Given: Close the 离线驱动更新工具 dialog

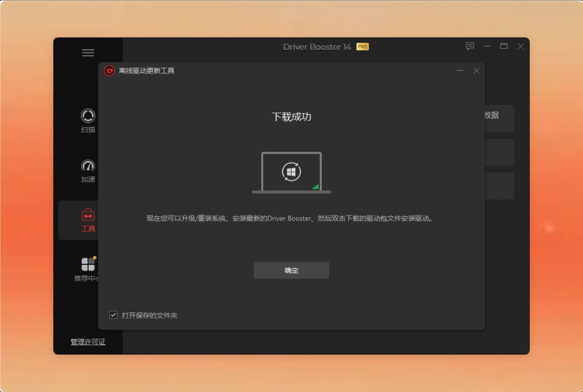Looking at the screenshot, I should tap(476, 71).
